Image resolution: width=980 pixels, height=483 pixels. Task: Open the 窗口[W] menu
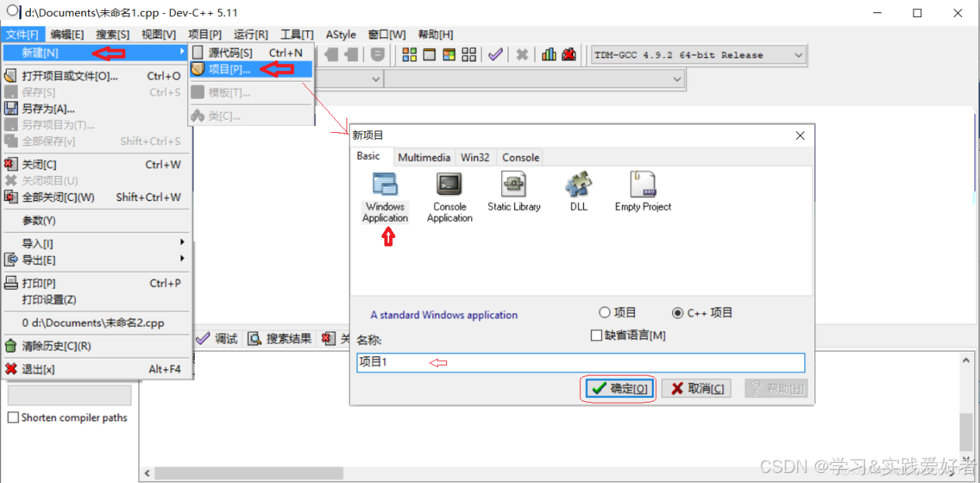387,34
